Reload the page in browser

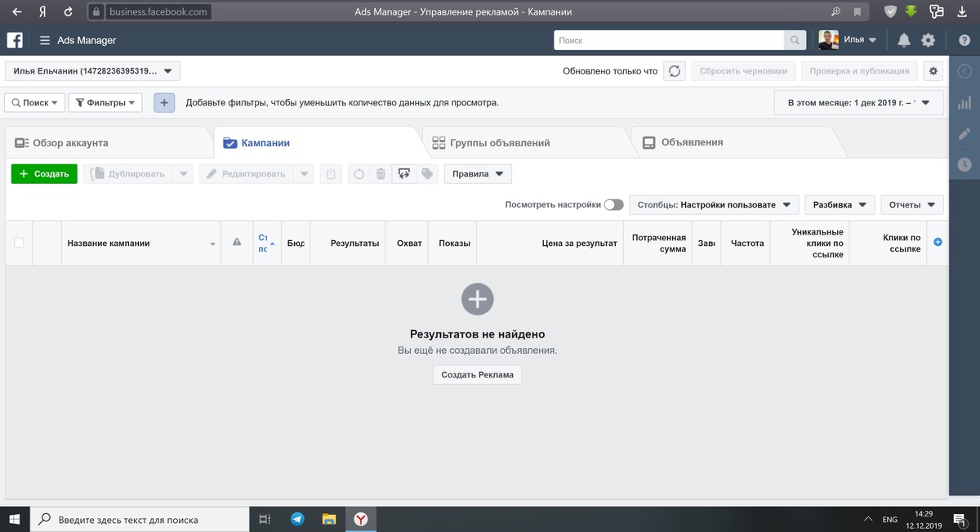(68, 12)
